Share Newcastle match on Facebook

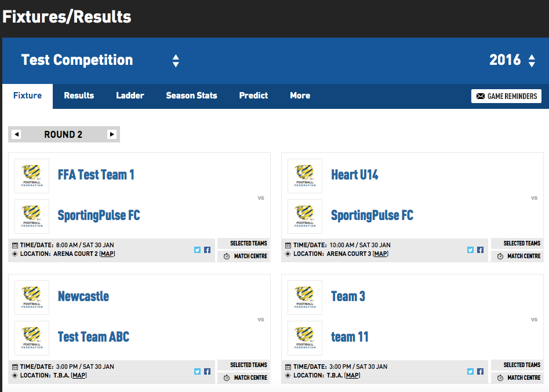pyautogui.click(x=208, y=371)
